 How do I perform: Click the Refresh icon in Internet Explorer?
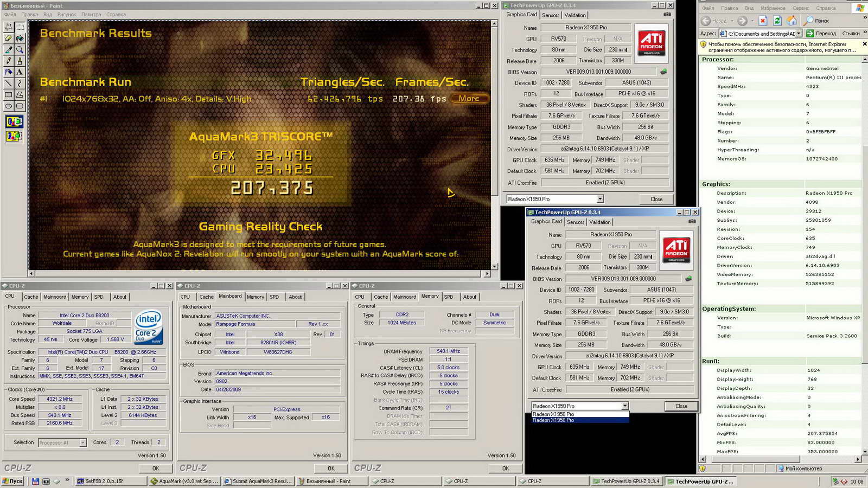[x=777, y=21]
